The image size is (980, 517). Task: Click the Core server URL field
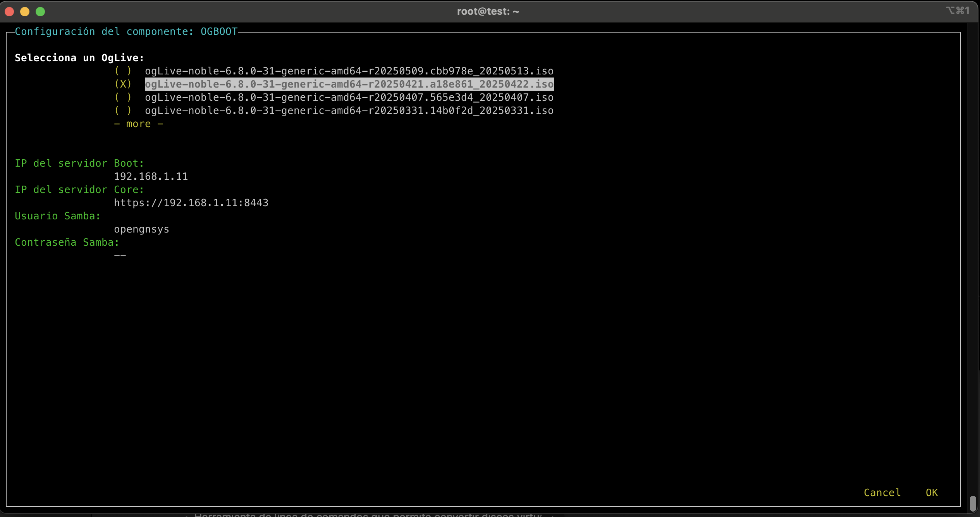click(191, 203)
